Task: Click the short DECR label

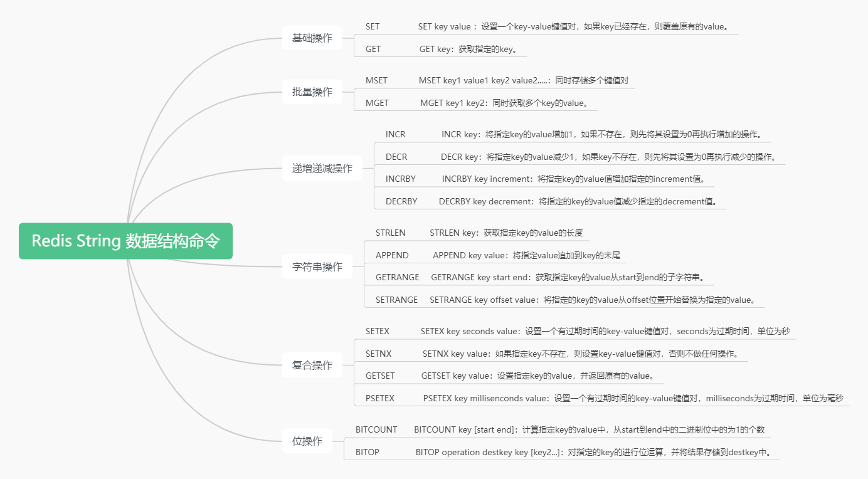Action: click(396, 157)
